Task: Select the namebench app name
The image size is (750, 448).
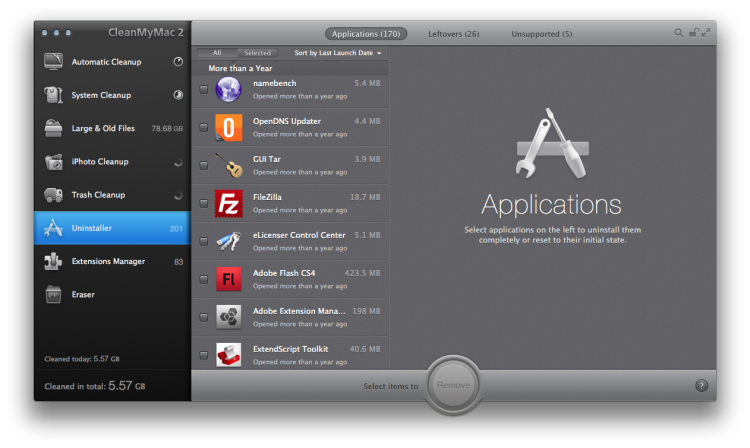Action: 275,83
